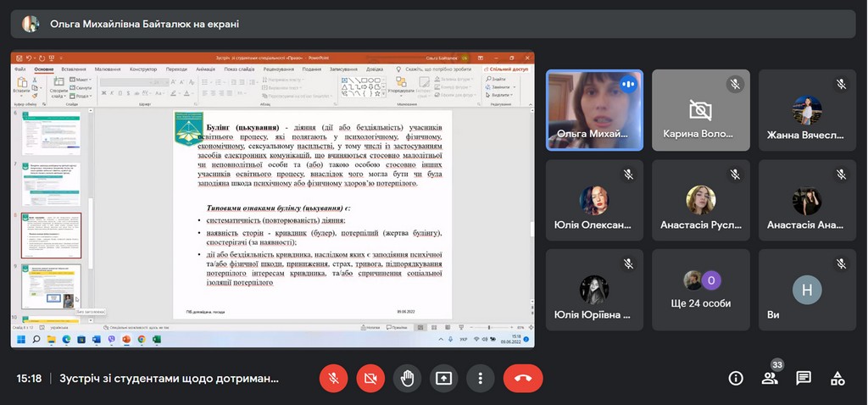Viewport: 868px width, 405px height.
Task: Turn on your camera
Action: (370, 378)
